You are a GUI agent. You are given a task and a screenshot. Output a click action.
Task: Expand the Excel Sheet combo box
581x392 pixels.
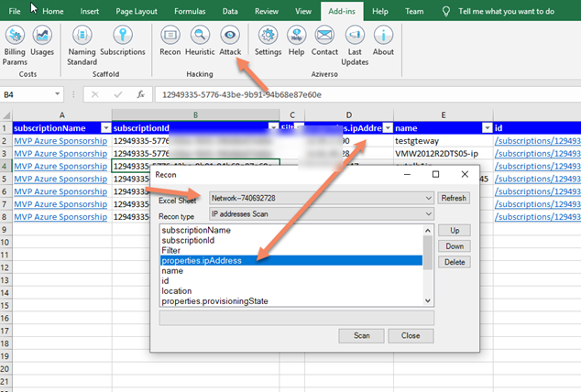[x=428, y=198]
